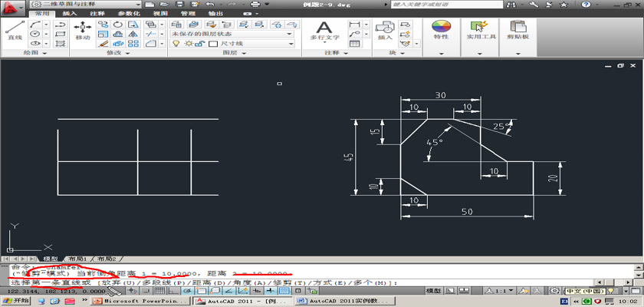Click the 开始 Start button
Image resolution: width=644 pixels, height=307 pixels.
[x=15, y=301]
